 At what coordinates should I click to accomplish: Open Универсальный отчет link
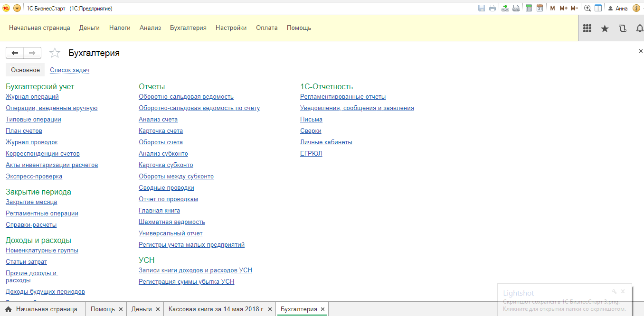[x=170, y=233]
